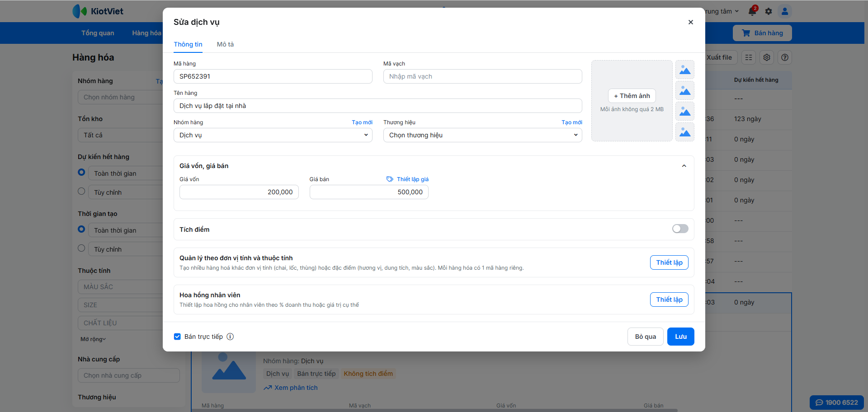
Task: Click Tạo mới next to Nhóm hàng
Action: tap(362, 122)
